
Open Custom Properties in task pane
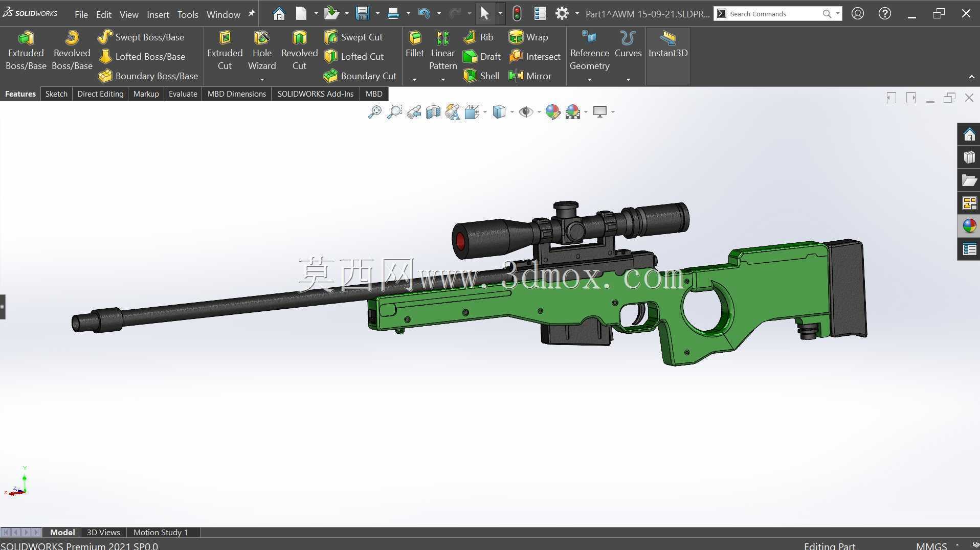969,249
